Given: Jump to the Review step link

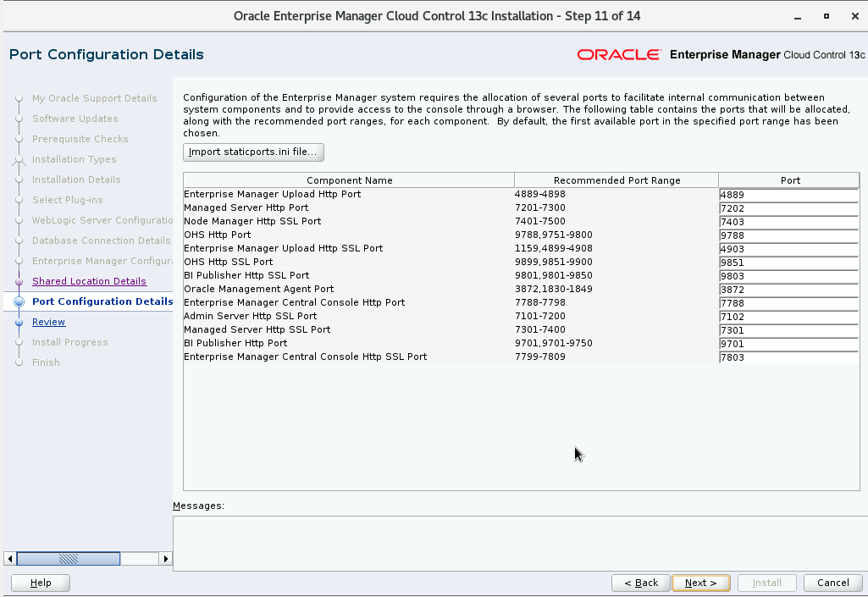Looking at the screenshot, I should [49, 322].
